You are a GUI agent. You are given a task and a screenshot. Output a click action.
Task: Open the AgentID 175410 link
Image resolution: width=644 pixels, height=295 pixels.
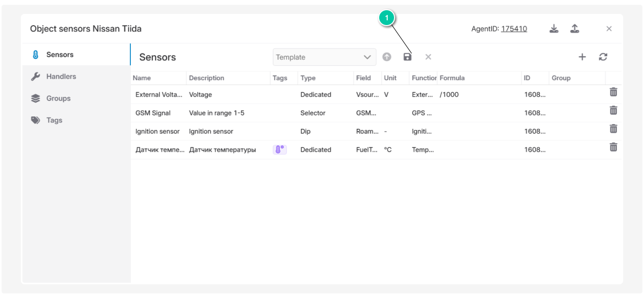[514, 29]
